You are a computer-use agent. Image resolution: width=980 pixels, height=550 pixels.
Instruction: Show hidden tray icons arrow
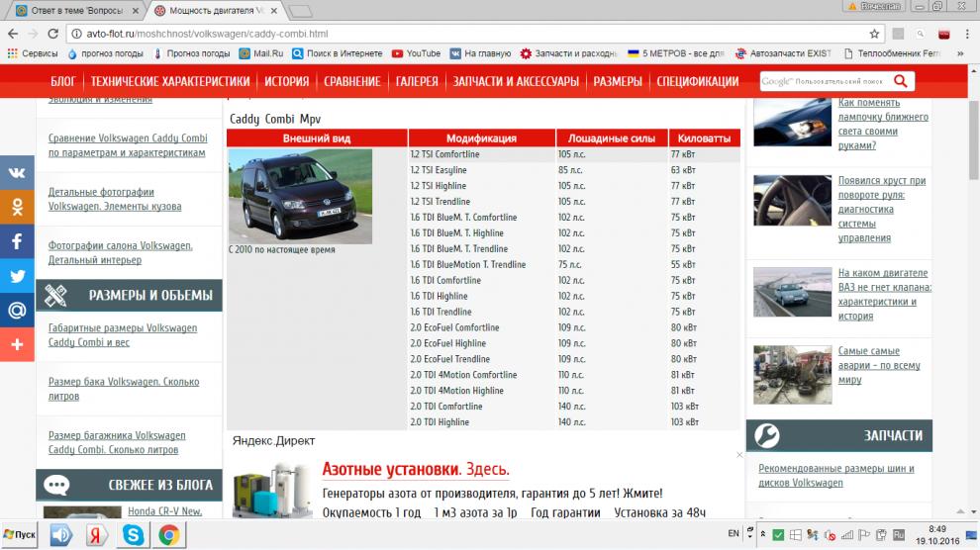[762, 534]
